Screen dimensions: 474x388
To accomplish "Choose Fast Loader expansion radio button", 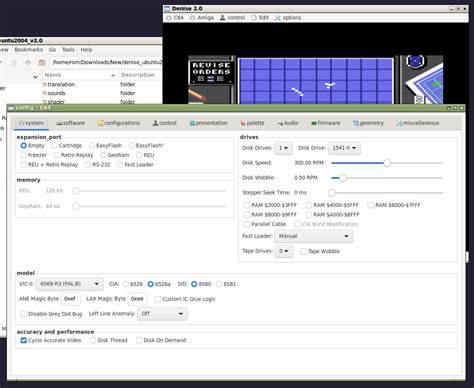I will pos(120,165).
